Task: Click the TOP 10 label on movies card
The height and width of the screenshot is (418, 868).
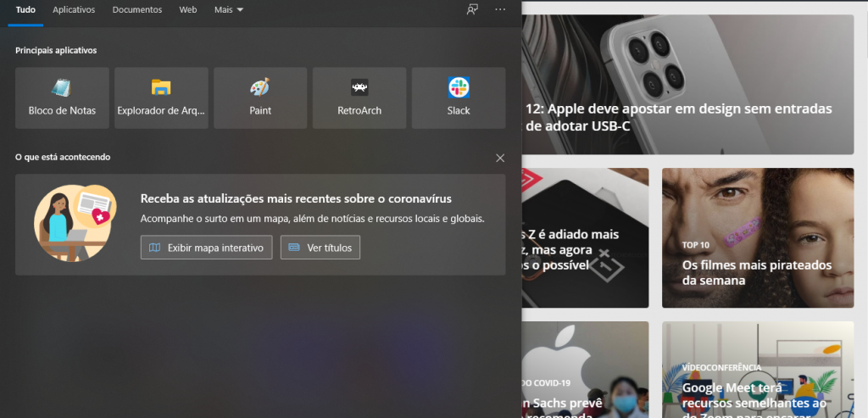Action: (696, 245)
